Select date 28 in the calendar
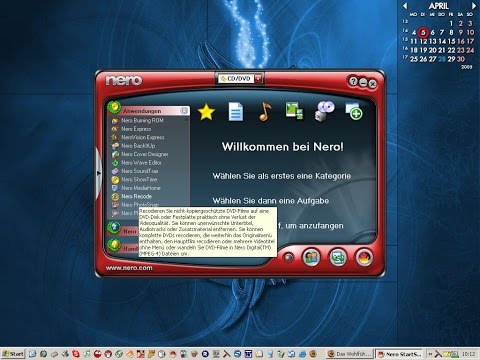480x360 pixels. [442, 59]
